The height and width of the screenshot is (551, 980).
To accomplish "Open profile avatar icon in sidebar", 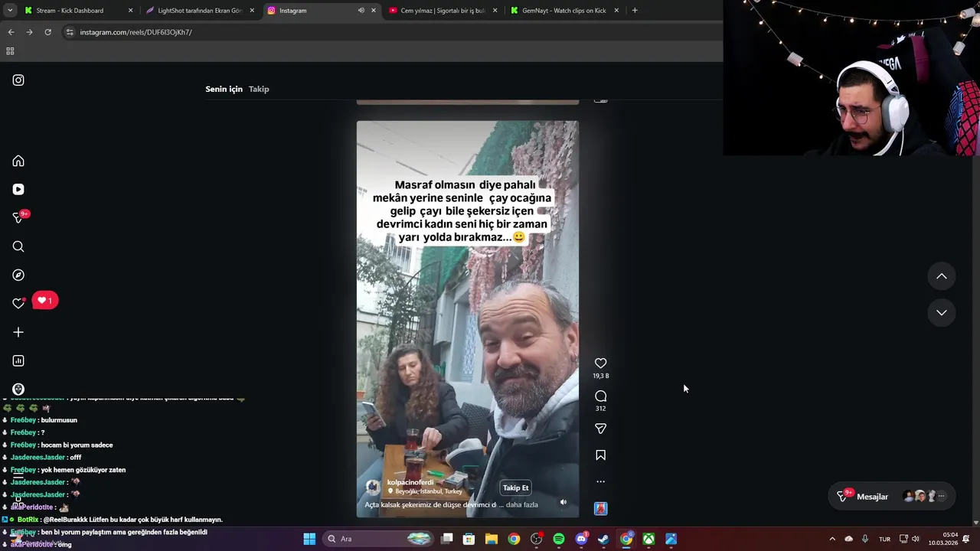I will coord(18,390).
